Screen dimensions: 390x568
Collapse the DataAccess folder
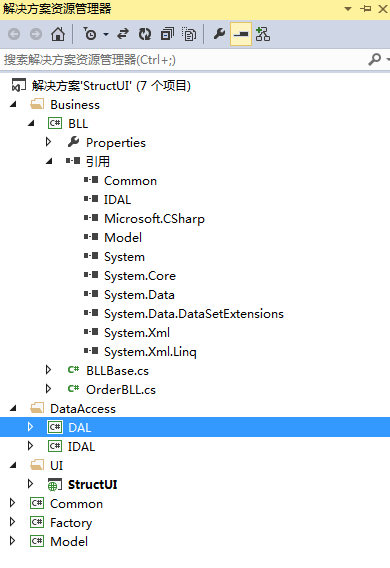(13, 409)
